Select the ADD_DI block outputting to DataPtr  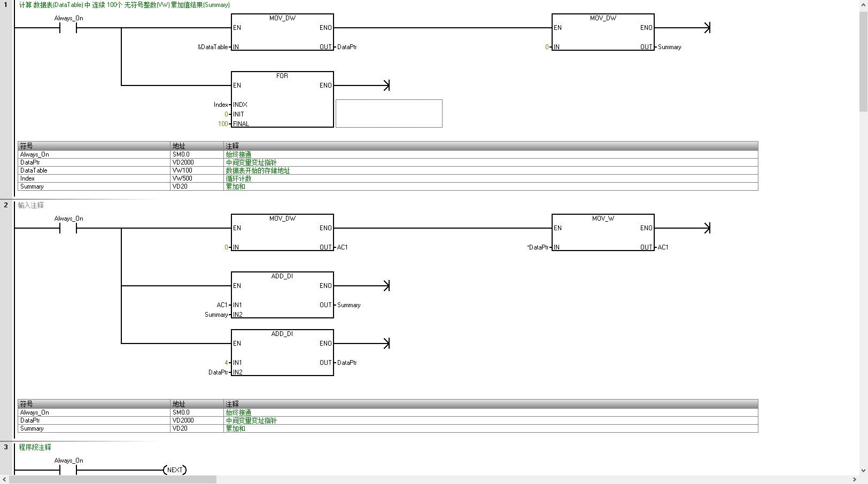pos(282,353)
